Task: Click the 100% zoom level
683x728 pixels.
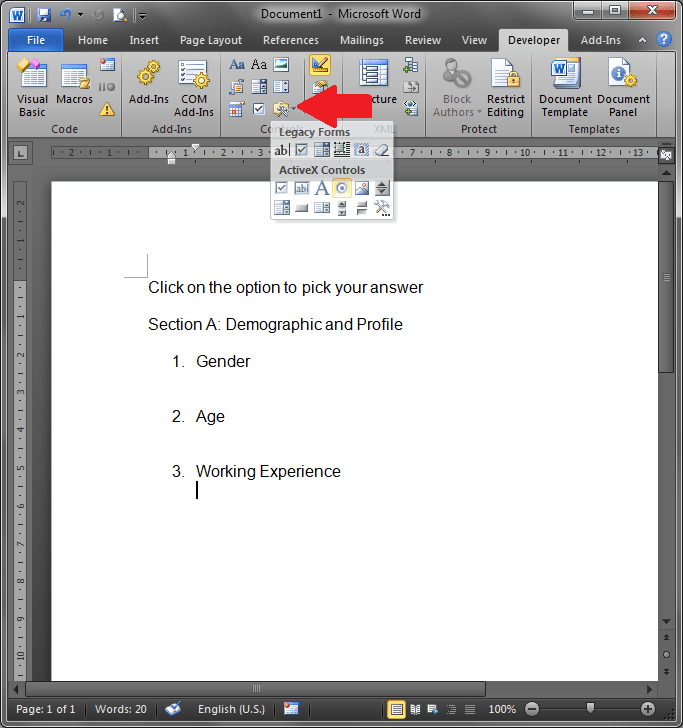Action: [x=502, y=709]
